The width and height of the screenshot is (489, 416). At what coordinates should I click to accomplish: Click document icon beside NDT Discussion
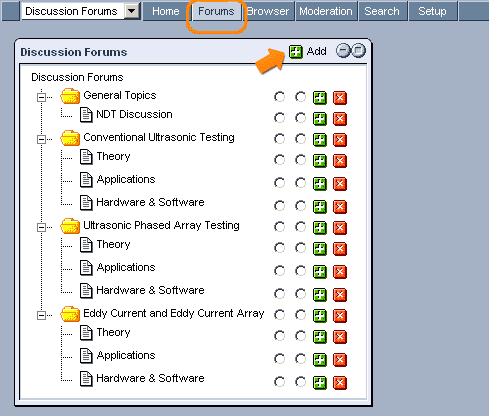[86, 115]
